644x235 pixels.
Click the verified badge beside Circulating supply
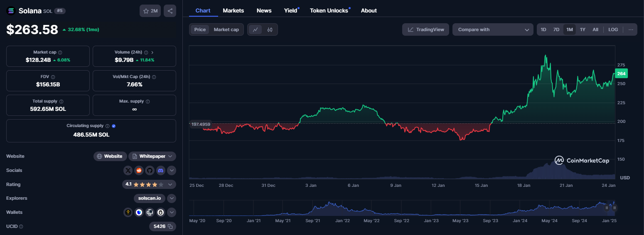[113, 126]
